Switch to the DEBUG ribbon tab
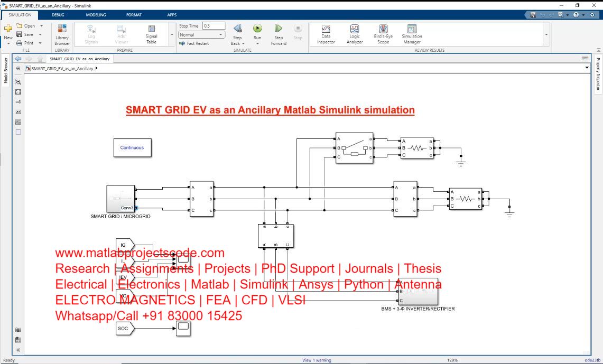 pyautogui.click(x=58, y=15)
